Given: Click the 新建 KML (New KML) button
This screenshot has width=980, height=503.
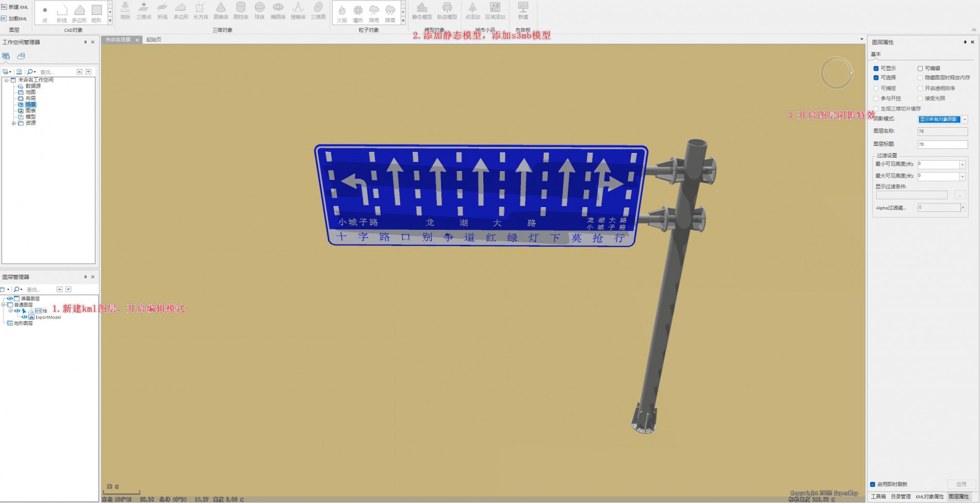Looking at the screenshot, I should (15, 7).
